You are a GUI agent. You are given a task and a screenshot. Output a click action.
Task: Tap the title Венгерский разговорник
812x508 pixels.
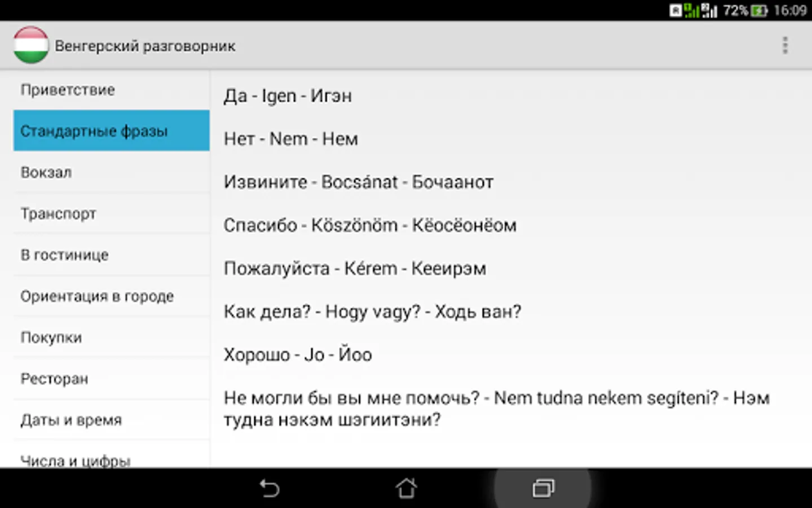tap(145, 46)
